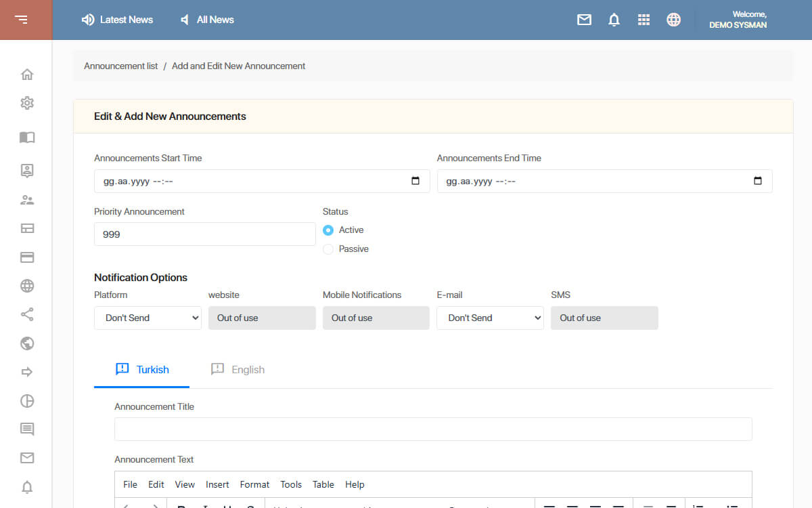Open the Edit menu in editor
The image size is (812, 508).
[156, 484]
